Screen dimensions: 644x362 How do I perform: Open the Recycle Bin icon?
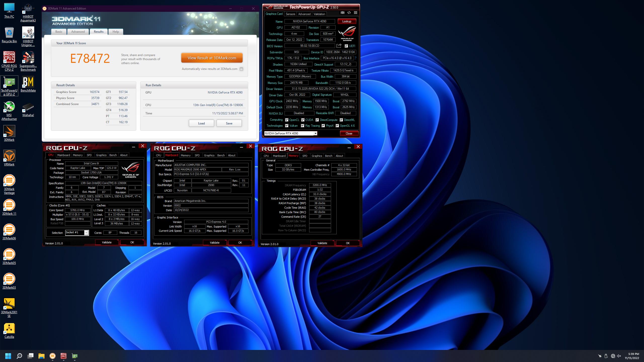(9, 35)
